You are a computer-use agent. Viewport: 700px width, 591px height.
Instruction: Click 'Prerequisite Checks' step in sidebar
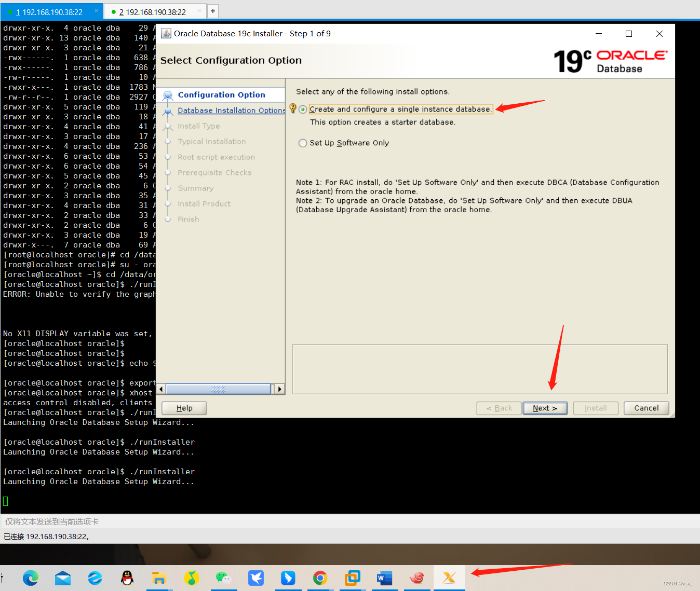pyautogui.click(x=214, y=173)
